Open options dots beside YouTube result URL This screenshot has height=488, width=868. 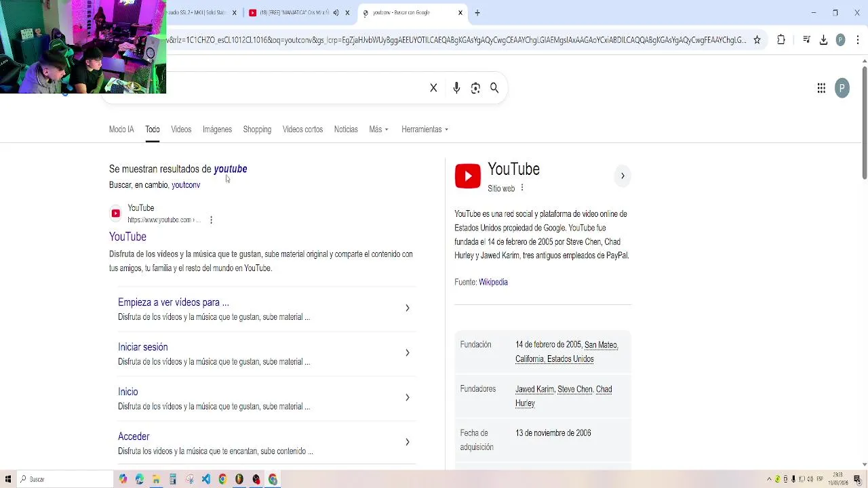click(x=211, y=220)
